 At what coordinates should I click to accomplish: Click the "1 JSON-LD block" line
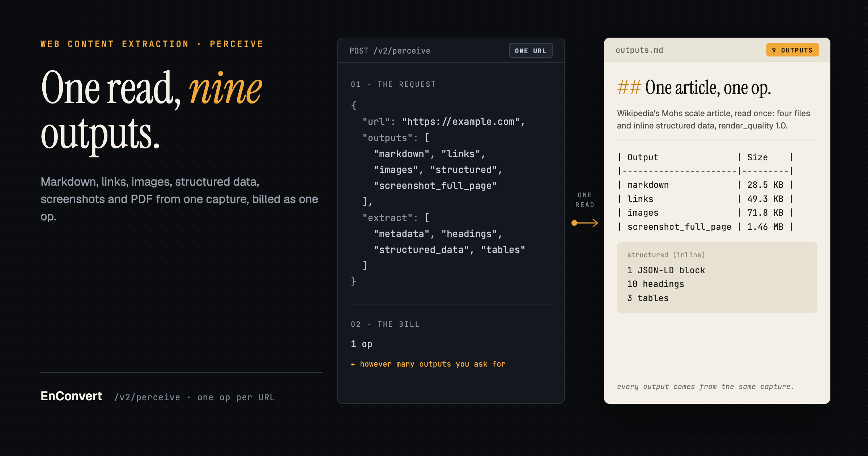666,270
